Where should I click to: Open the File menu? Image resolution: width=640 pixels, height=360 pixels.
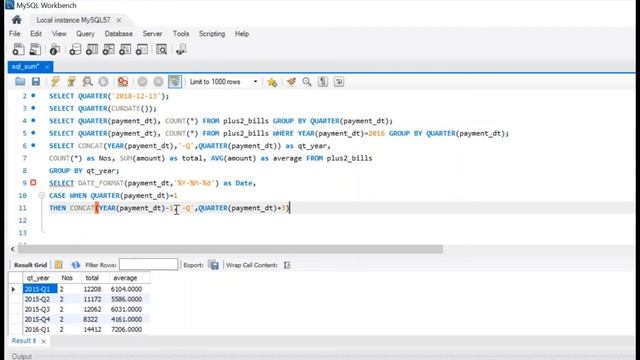(x=15, y=34)
